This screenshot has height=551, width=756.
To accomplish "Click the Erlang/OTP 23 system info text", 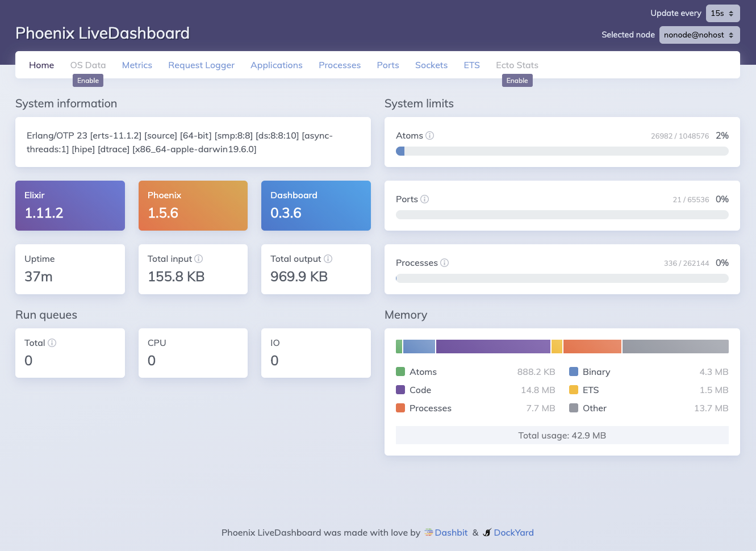I will [x=179, y=143].
